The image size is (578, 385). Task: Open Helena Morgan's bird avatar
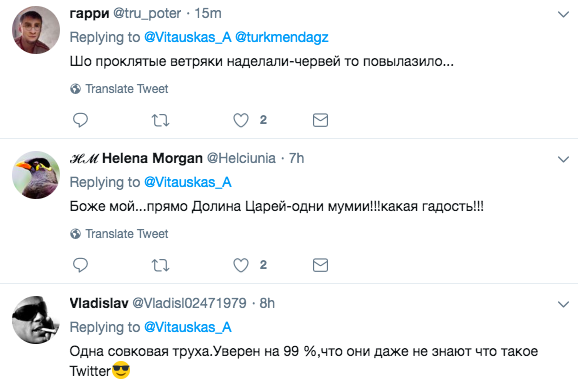(36, 175)
